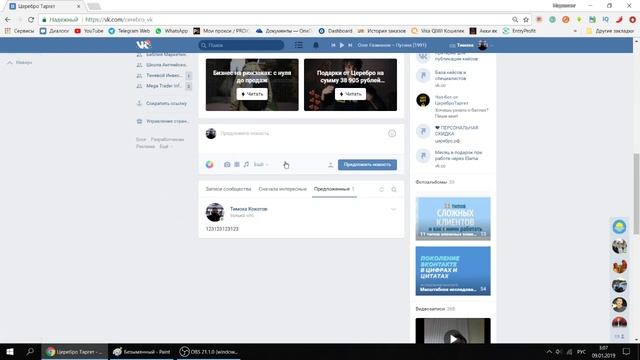
Task: Click the wall refresh icon near tabs
Action: tap(382, 189)
